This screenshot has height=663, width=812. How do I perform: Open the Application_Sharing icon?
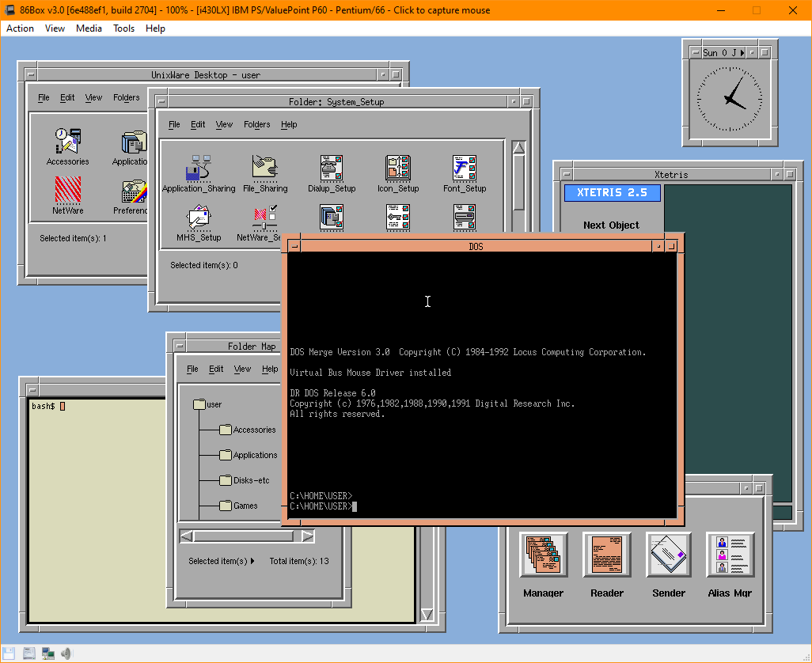coord(199,168)
